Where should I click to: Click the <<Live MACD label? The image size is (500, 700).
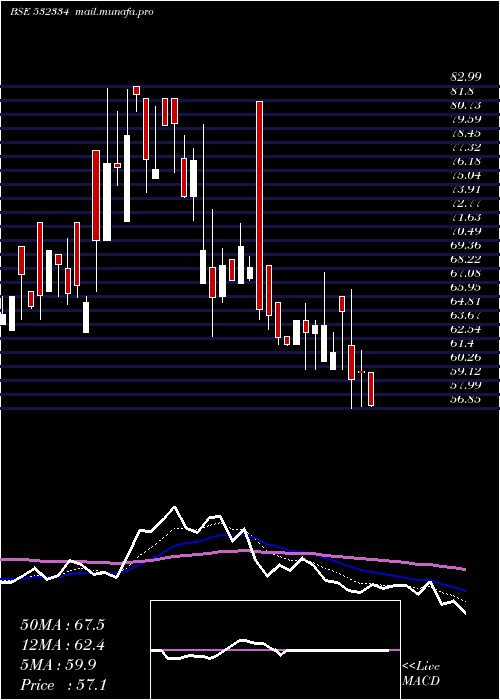coord(421,674)
